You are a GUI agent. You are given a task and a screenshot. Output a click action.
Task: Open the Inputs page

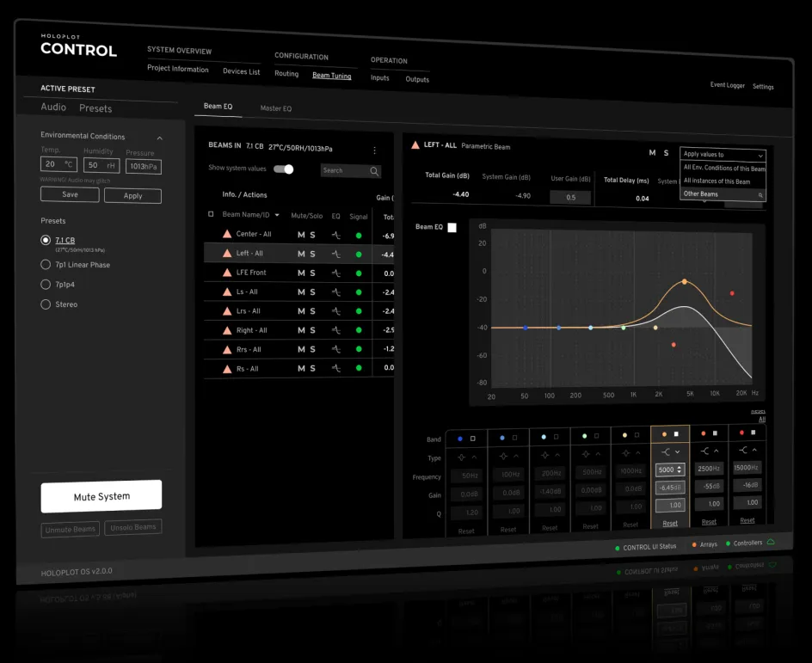pos(379,77)
